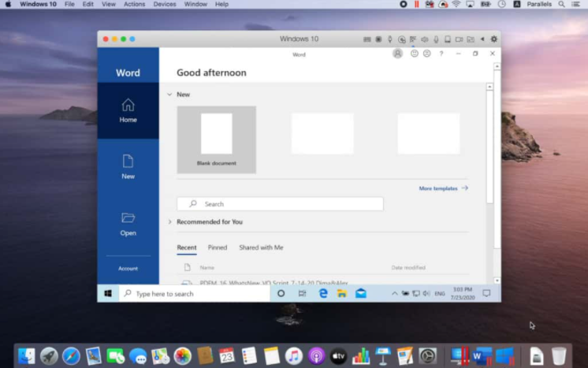Open Parallels keyboard icon in titlebar
The height and width of the screenshot is (368, 588).
point(367,39)
